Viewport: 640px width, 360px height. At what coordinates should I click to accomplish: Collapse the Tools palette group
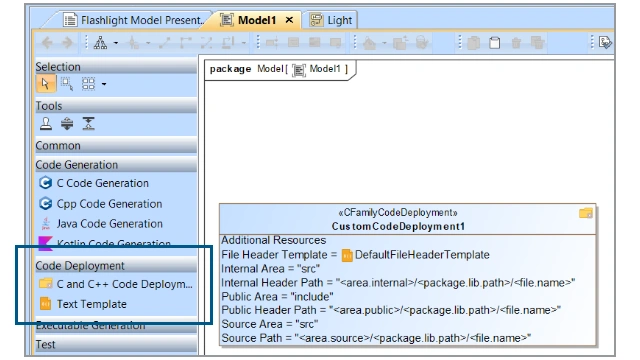(x=116, y=106)
